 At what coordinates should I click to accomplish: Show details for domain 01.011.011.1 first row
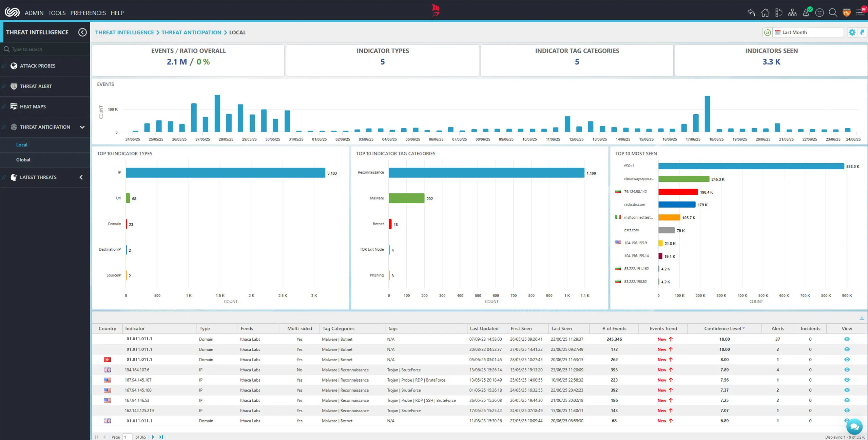(847, 339)
